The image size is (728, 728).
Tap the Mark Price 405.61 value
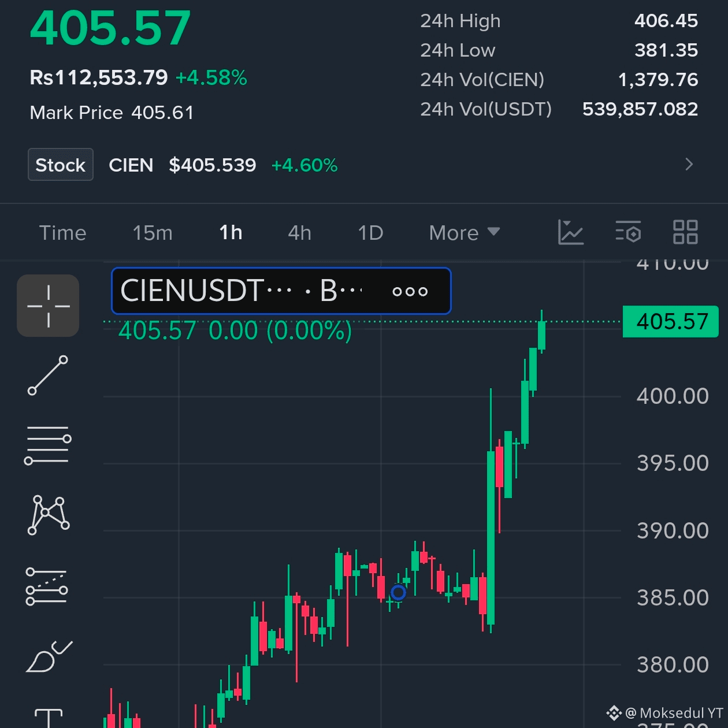tap(162, 113)
